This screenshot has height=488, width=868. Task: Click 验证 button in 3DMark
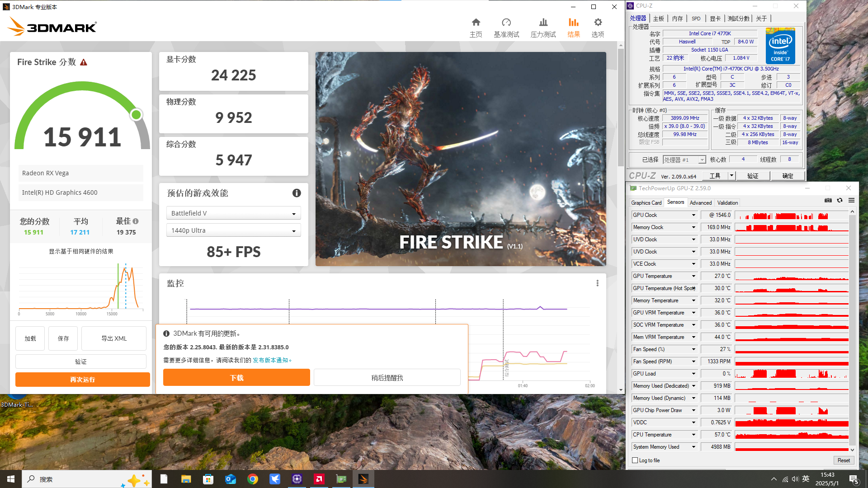81,361
